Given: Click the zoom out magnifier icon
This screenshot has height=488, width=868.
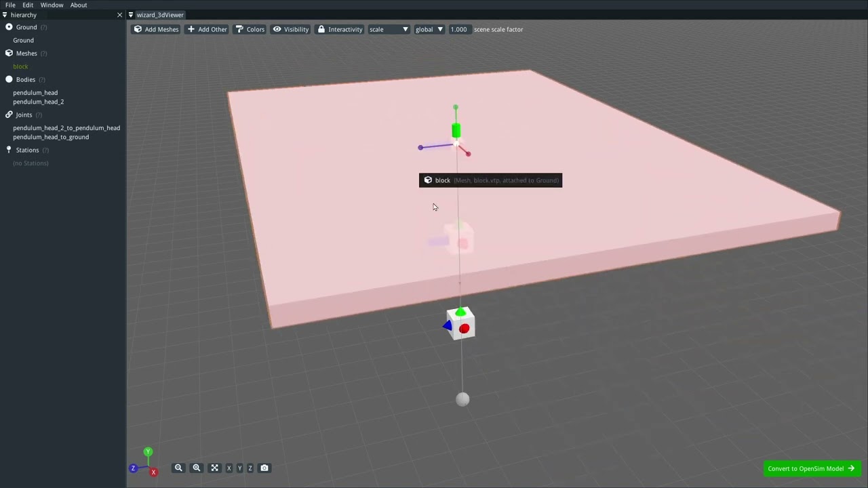Looking at the screenshot, I should [178, 468].
